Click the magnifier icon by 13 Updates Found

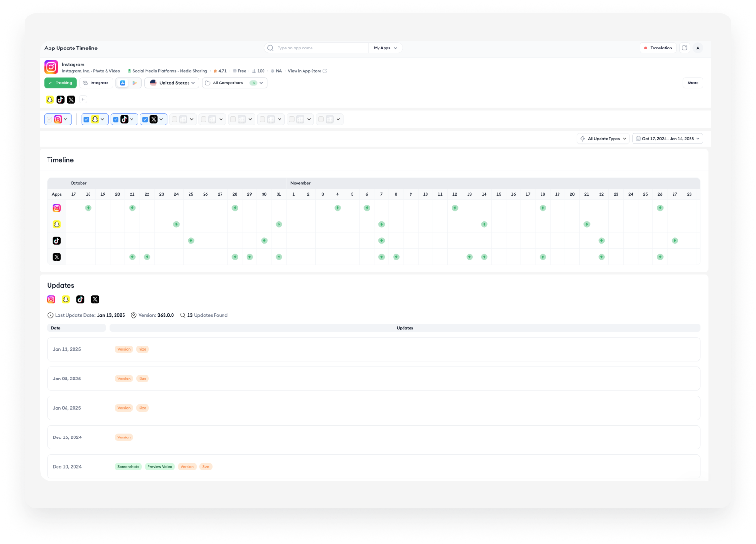[x=182, y=315]
